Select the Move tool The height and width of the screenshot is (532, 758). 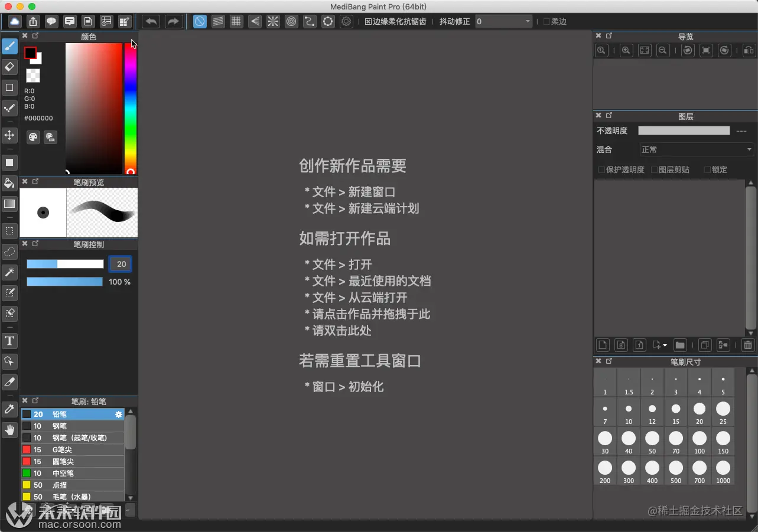pyautogui.click(x=9, y=135)
